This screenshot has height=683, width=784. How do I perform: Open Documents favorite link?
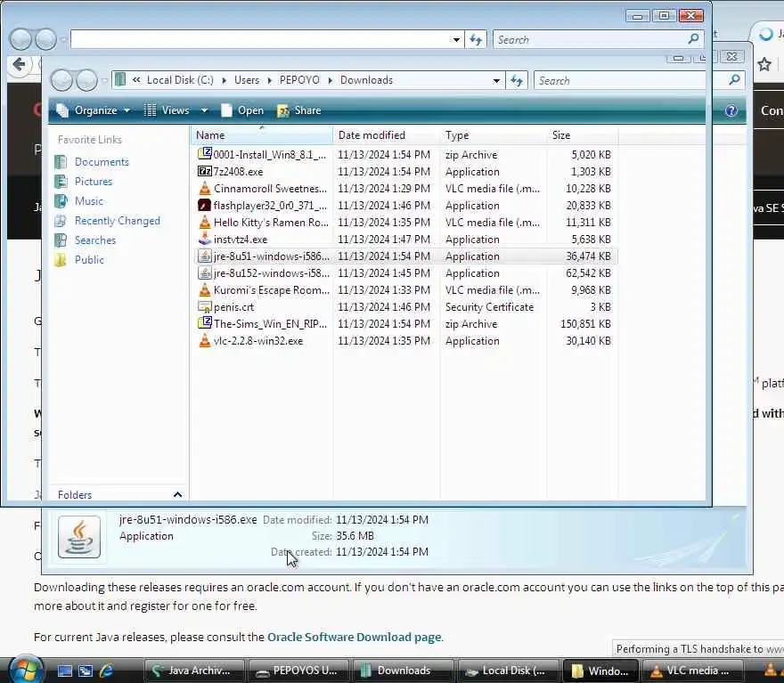point(102,162)
